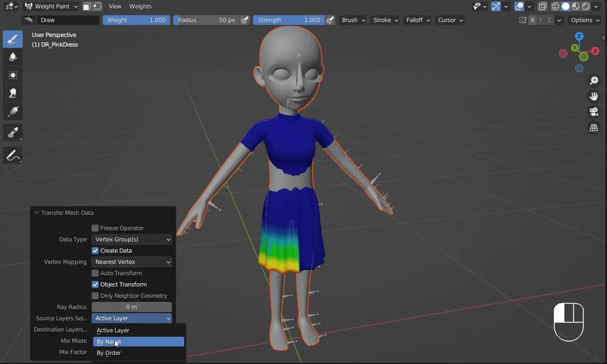Toggle pressure sensitivity for Strength
The height and width of the screenshot is (364, 607).
(330, 20)
